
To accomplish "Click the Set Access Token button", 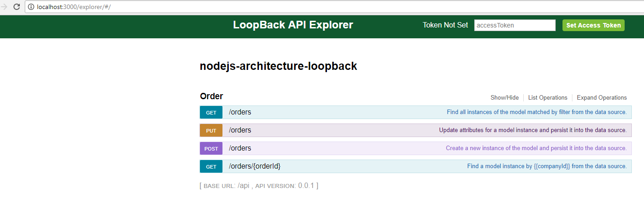I will tap(594, 25).
